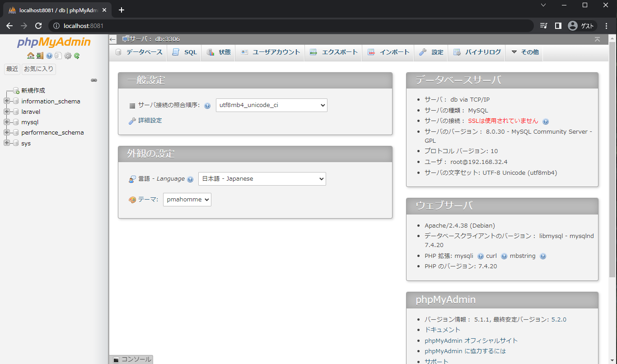Viewport: 617px width, 364px height.
Task: Click the browser address bar showing localhost:8081
Action: 291,26
